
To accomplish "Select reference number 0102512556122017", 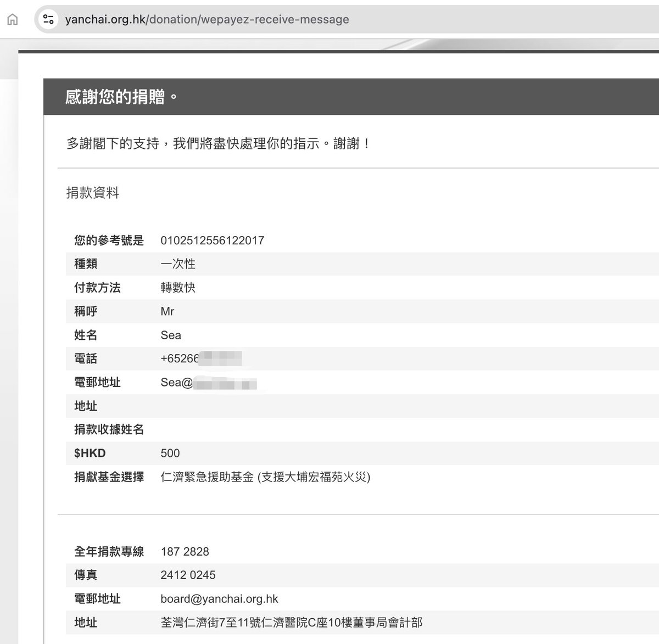I will click(213, 240).
